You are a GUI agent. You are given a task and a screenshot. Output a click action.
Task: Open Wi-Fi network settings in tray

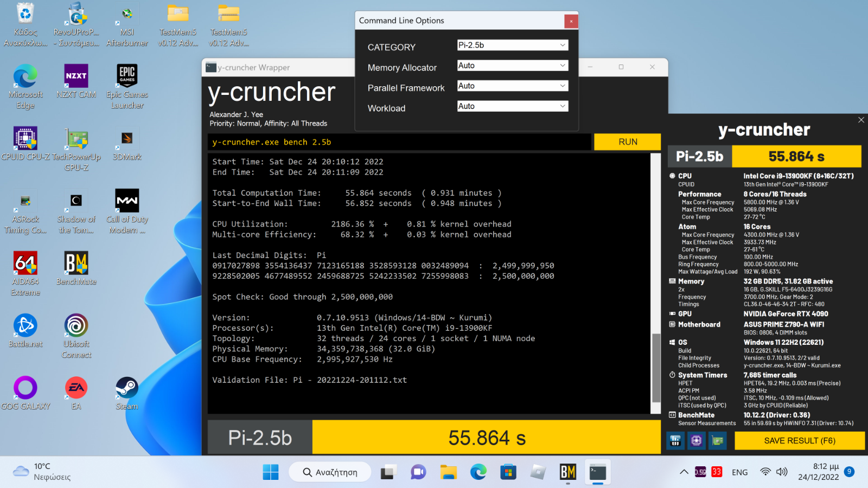765,472
